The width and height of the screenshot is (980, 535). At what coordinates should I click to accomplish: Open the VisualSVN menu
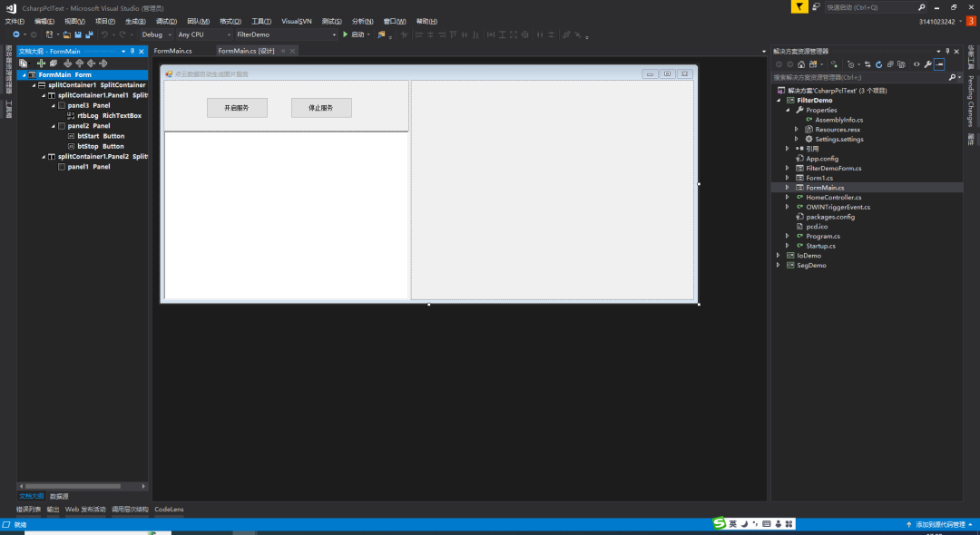tap(297, 21)
